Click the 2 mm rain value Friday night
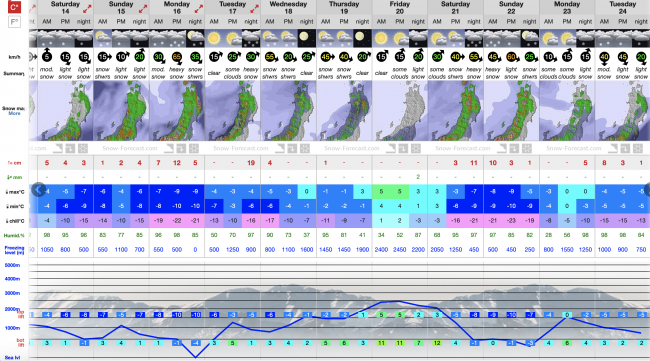 pos(418,177)
